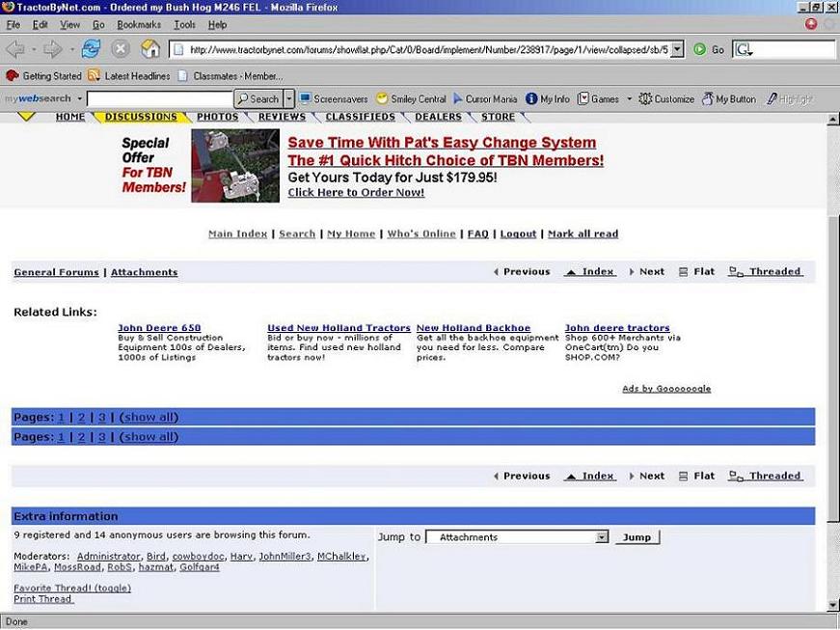The height and width of the screenshot is (630, 840).
Task: Click the Highlight toolbar item
Action: [790, 98]
